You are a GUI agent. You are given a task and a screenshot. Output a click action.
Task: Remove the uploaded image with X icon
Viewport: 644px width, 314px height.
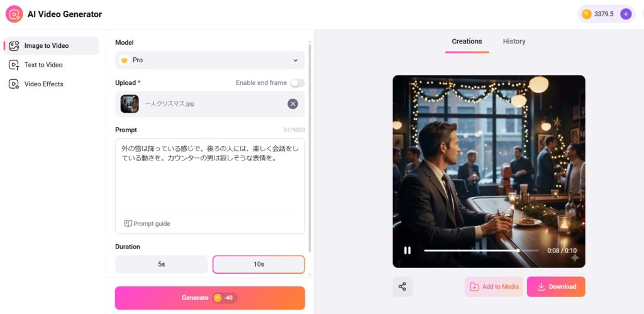pyautogui.click(x=292, y=104)
